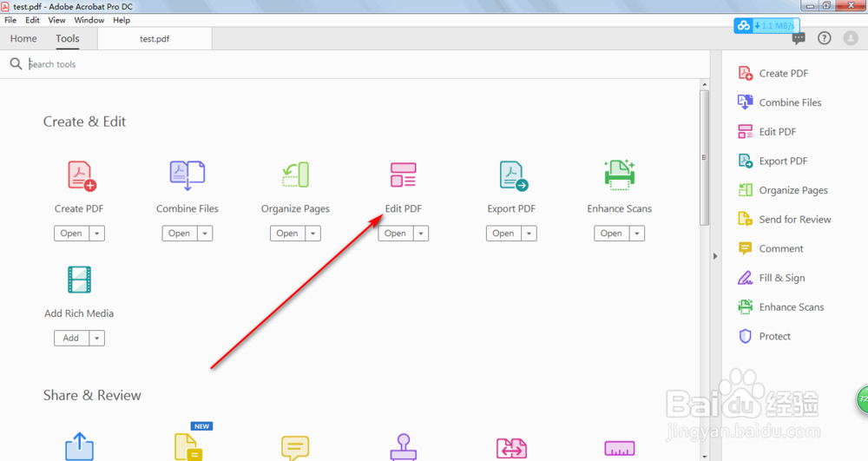Click the scrollbar up arrow
This screenshot has width=868, height=461.
pyautogui.click(x=704, y=85)
